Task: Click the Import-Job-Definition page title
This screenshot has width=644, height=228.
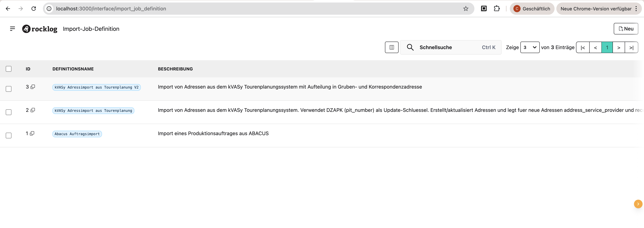Action: (91, 29)
